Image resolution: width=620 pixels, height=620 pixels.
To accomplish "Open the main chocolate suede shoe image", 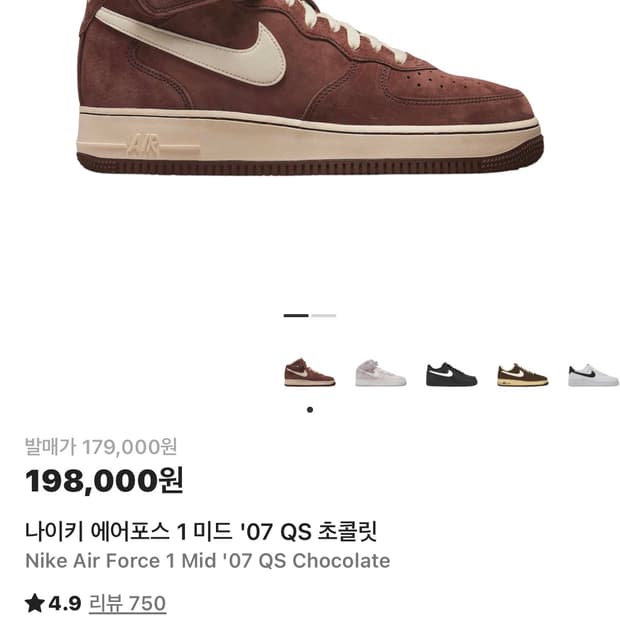I will click(x=310, y=87).
